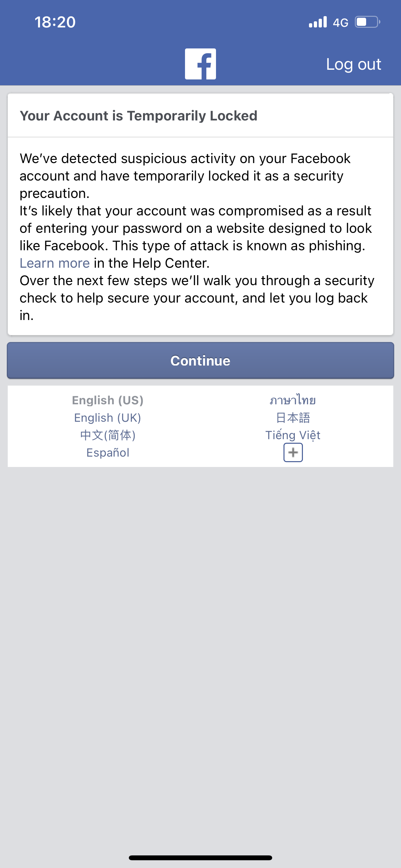Screen dimensions: 401x868
Task: Tap the Facebook logo in header
Action: (200, 64)
